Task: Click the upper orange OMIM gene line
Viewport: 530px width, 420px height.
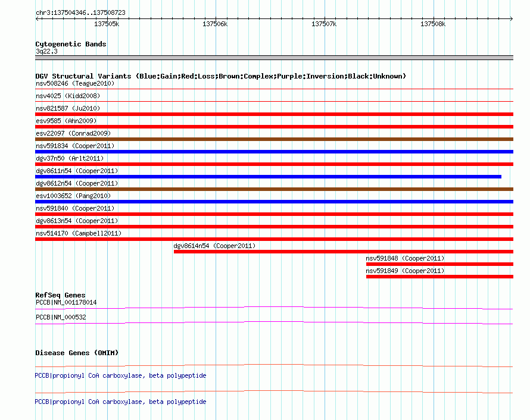Action: (274, 366)
